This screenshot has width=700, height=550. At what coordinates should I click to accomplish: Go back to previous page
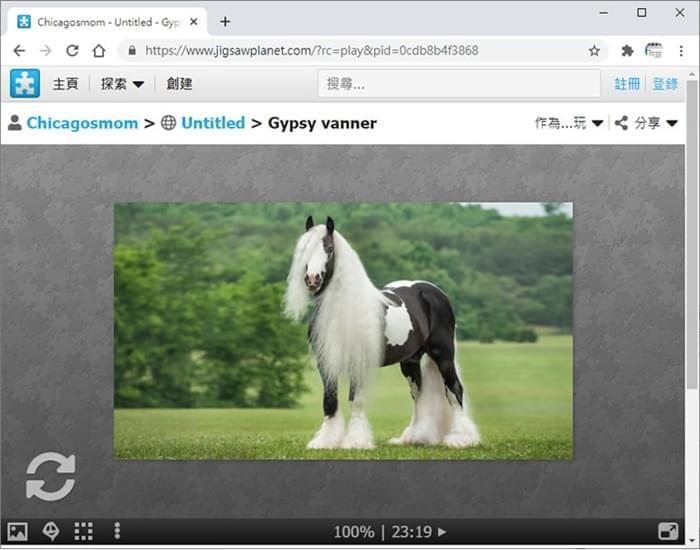(x=19, y=50)
